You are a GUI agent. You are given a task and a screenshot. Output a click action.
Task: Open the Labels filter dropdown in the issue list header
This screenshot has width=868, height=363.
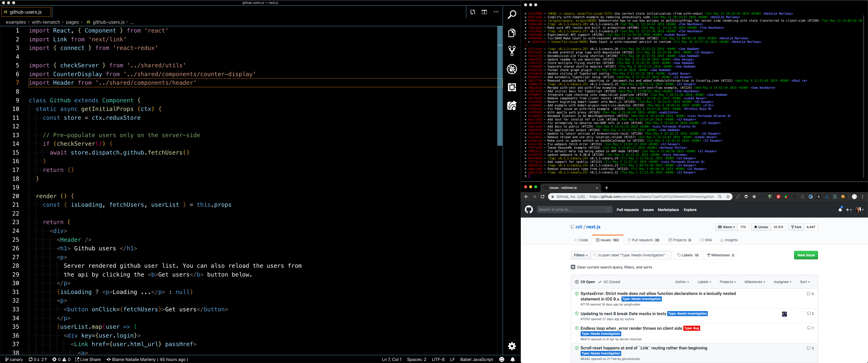[704, 282]
